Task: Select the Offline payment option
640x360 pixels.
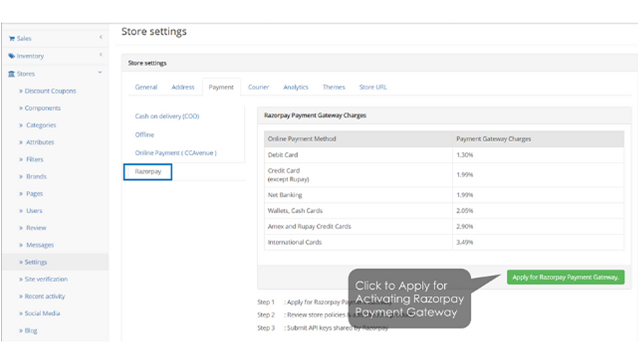Action: tap(144, 135)
